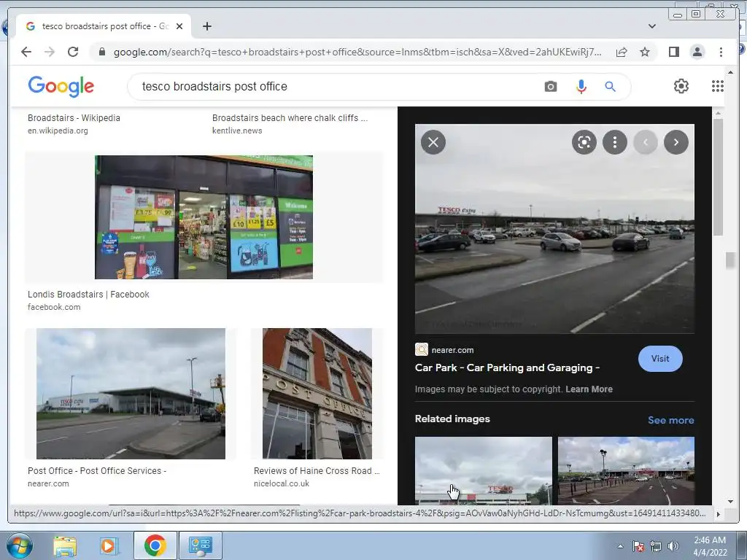Click facebook.com source text

[54, 307]
